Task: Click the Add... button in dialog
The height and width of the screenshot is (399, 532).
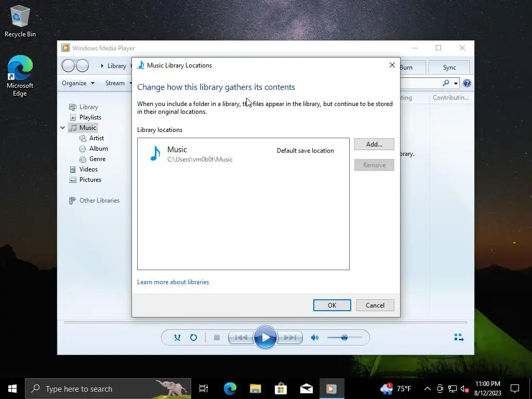Action: click(374, 144)
